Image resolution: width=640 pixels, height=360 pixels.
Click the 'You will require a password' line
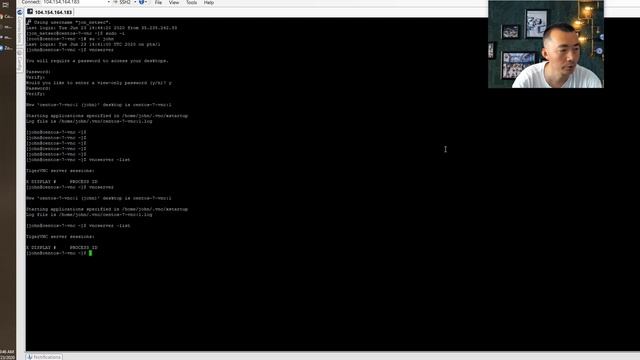click(97, 61)
